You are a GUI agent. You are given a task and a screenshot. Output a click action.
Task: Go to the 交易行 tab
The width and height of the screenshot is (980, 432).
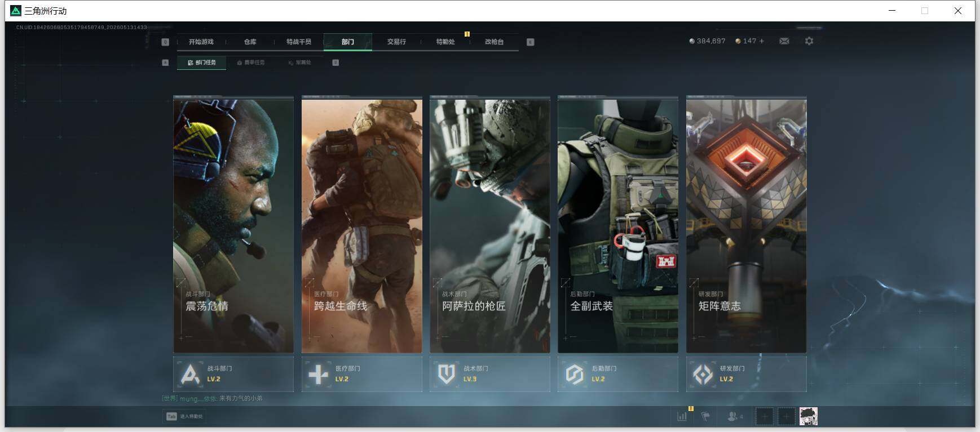coord(396,42)
